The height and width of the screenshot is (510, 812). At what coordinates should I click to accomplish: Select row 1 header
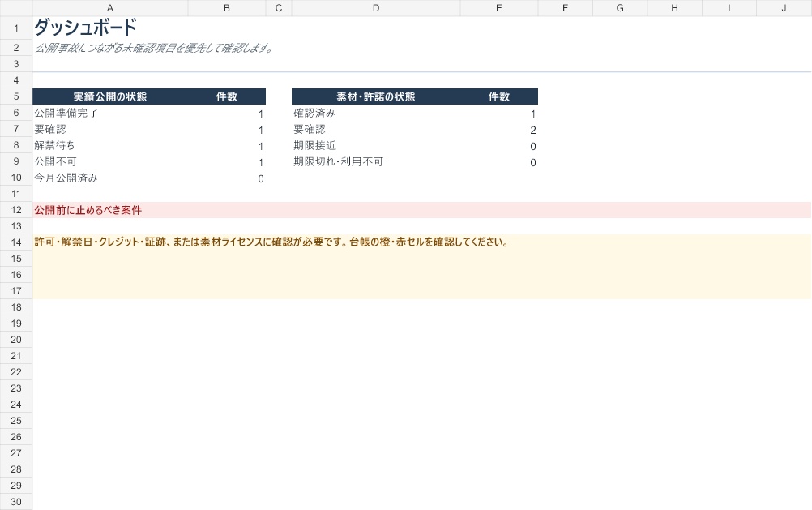point(16,28)
